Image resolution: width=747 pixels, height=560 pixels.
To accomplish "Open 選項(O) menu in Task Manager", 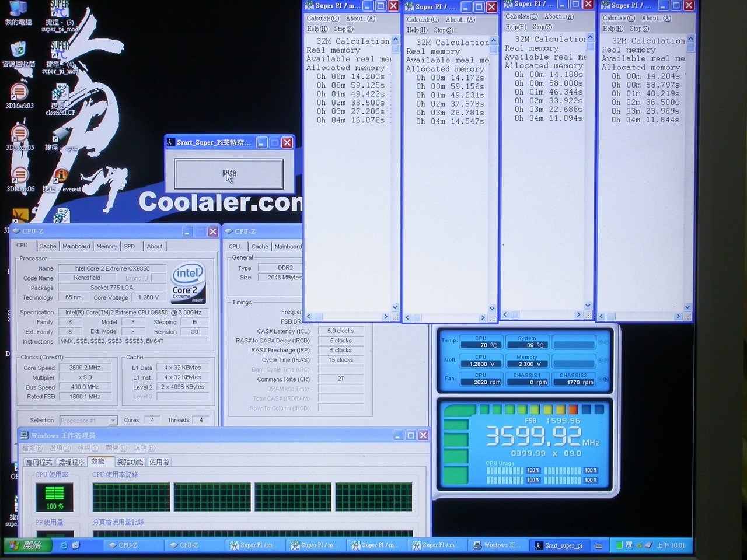I will point(60,448).
